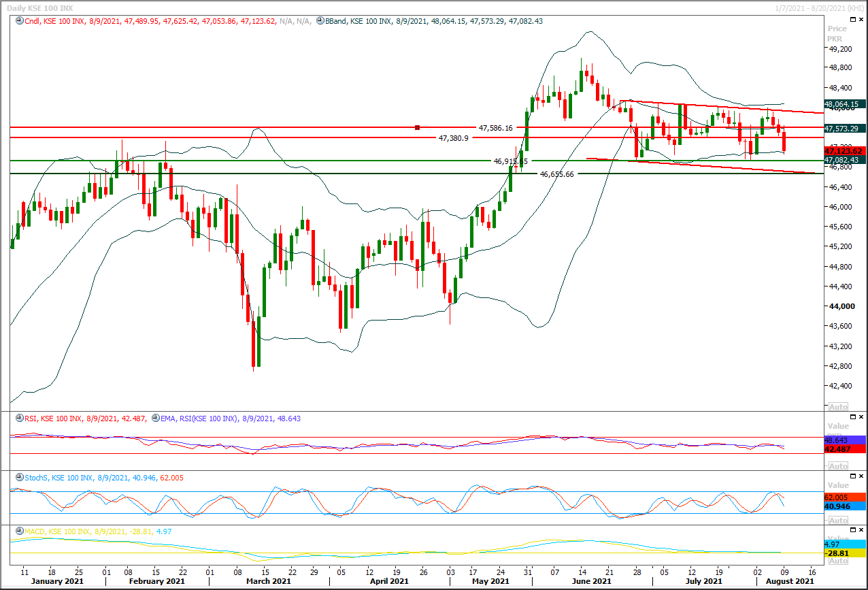Click the 48,064.15 upper band price tag
Viewport: 868px width, 590px height.
pyautogui.click(x=845, y=104)
